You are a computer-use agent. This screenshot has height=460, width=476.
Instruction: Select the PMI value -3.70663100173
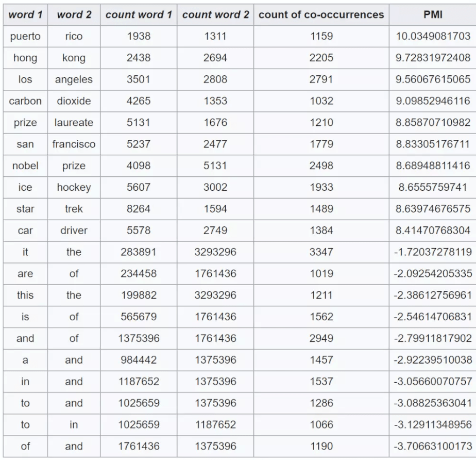tap(433, 446)
